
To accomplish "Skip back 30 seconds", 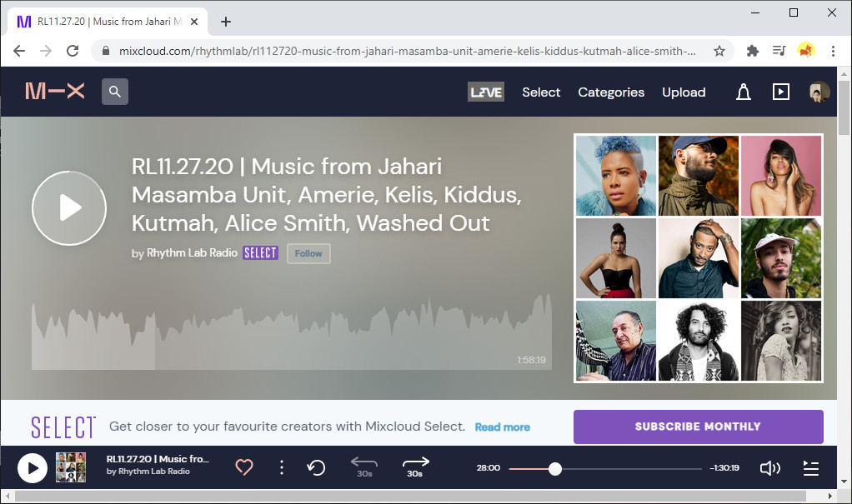I will (x=364, y=467).
